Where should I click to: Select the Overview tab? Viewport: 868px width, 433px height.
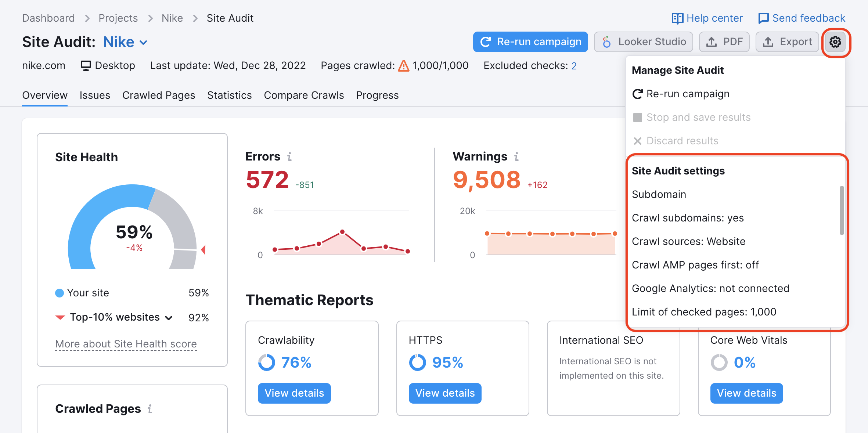(x=45, y=95)
